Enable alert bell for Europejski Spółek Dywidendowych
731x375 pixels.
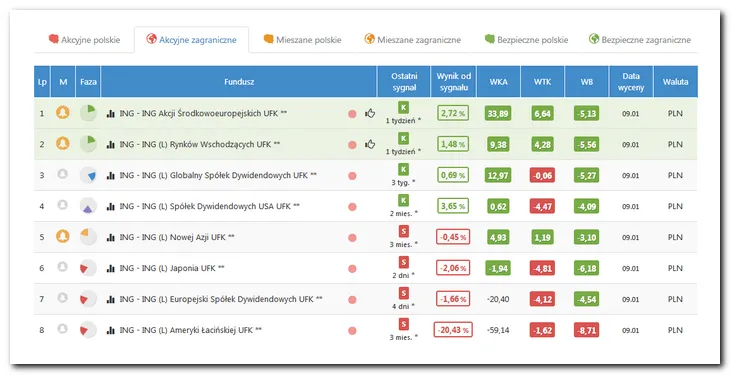point(62,298)
